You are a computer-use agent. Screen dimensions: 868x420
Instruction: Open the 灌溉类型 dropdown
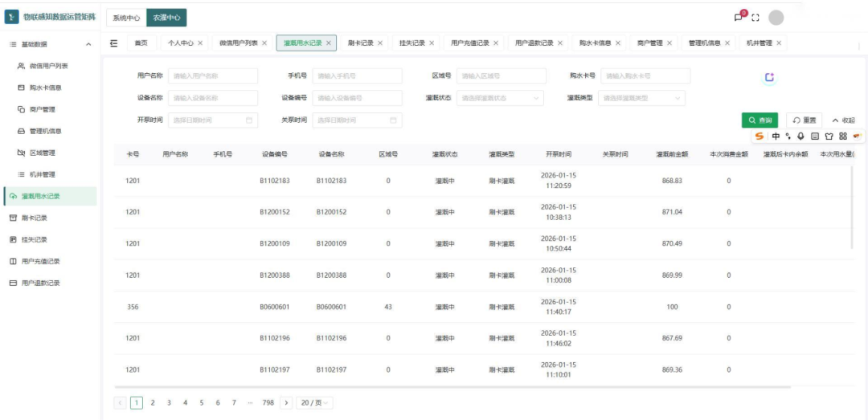click(x=641, y=98)
